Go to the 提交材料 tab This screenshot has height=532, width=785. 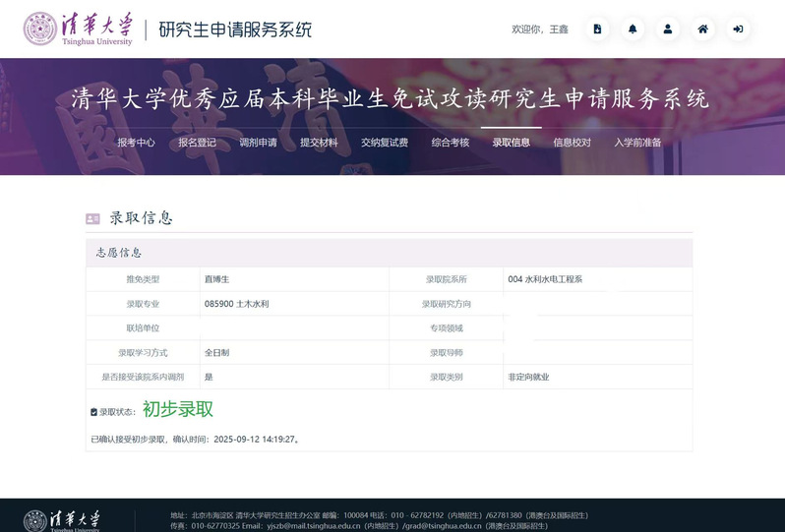(319, 143)
